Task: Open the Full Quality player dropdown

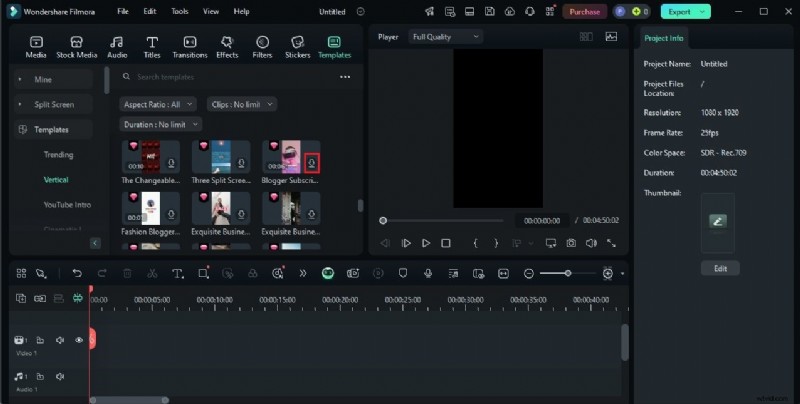Action: click(446, 37)
